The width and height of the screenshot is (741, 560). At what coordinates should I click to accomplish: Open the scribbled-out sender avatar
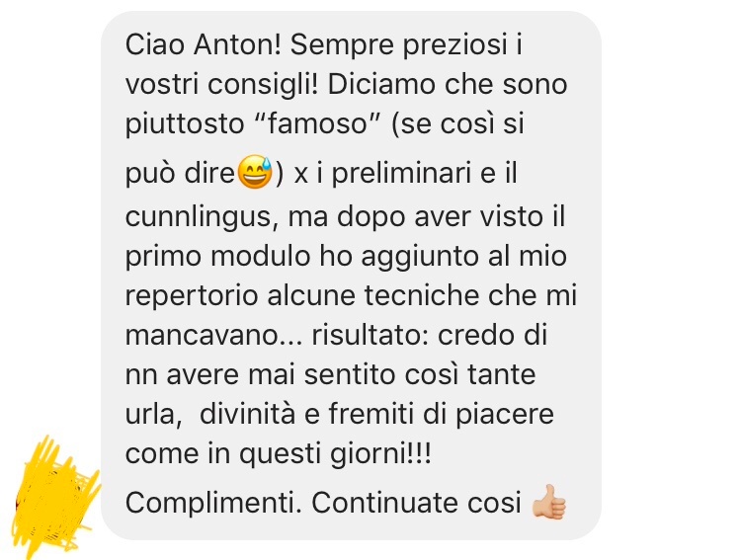pyautogui.click(x=55, y=494)
